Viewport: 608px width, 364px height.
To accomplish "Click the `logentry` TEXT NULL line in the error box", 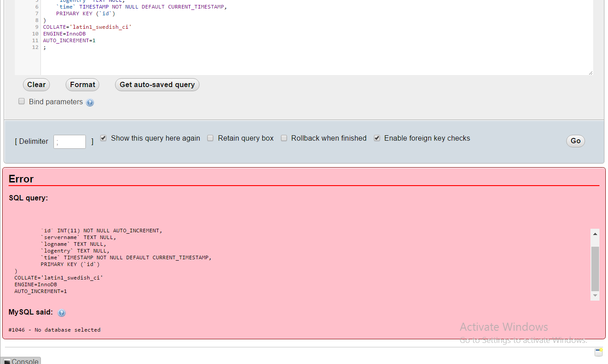I will pyautogui.click(x=75, y=251).
